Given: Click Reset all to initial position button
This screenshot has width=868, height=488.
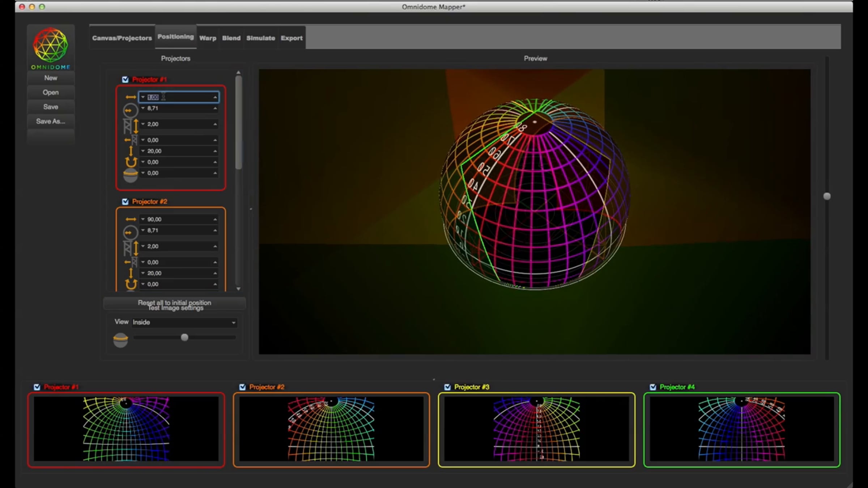Looking at the screenshot, I should pos(174,302).
